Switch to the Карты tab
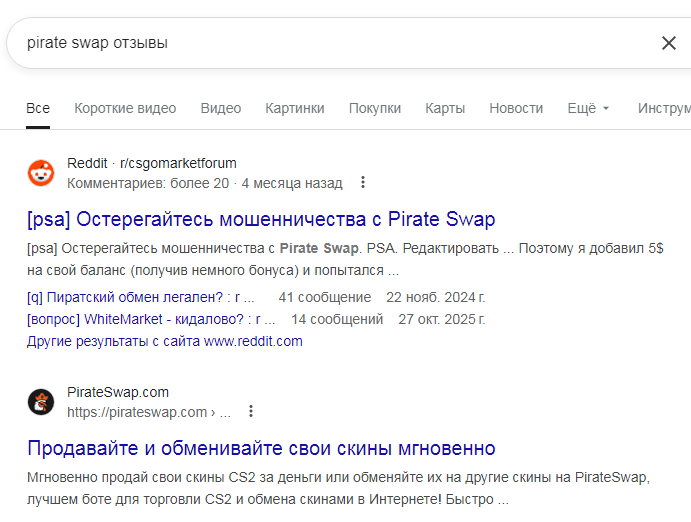Viewport: 691px width, 522px height. (x=445, y=108)
